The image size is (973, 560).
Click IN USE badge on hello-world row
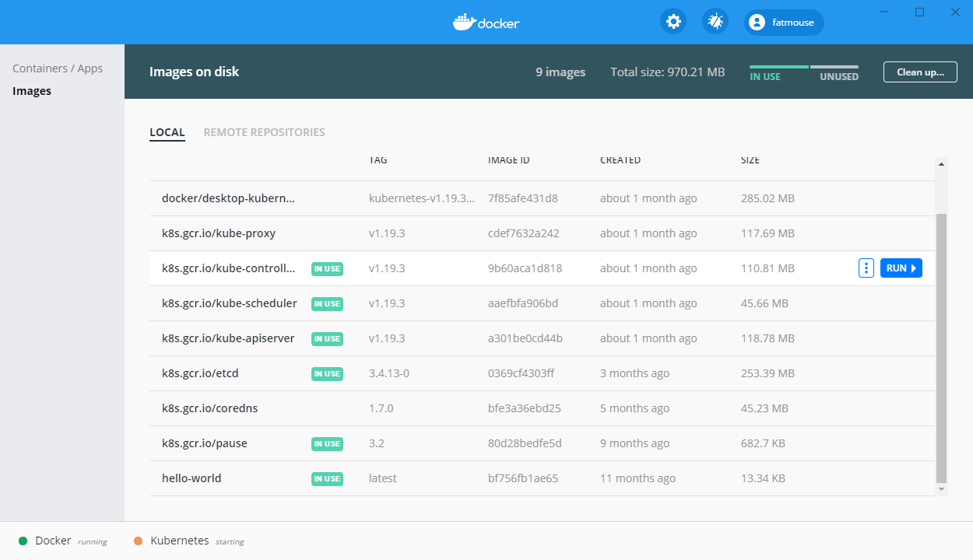pos(328,478)
